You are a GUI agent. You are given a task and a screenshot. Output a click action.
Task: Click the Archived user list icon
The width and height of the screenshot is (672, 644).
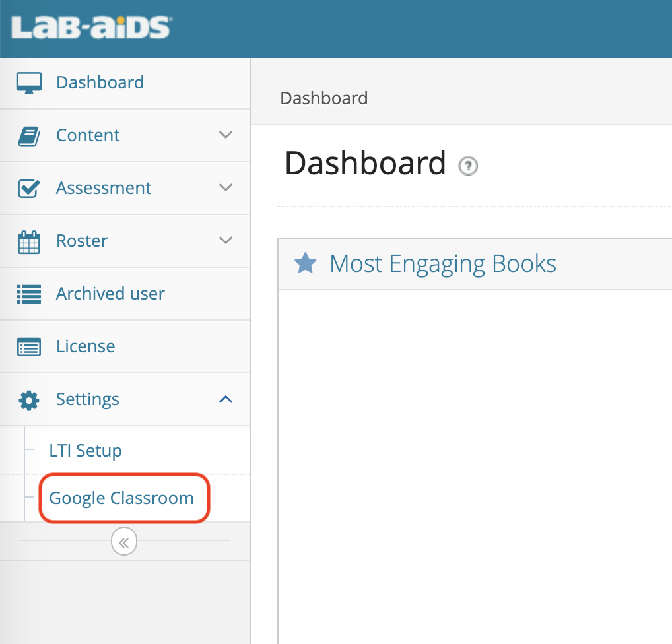tap(28, 294)
